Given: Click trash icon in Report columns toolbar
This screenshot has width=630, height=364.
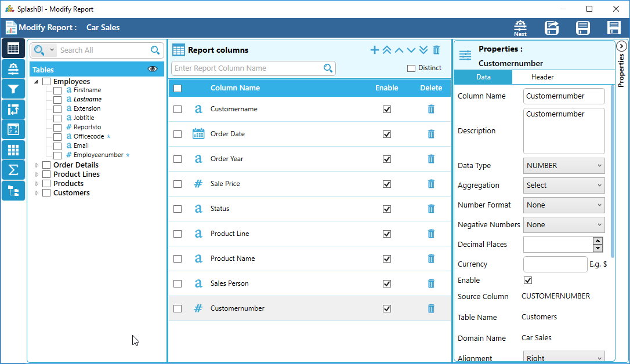Looking at the screenshot, I should tap(436, 50).
